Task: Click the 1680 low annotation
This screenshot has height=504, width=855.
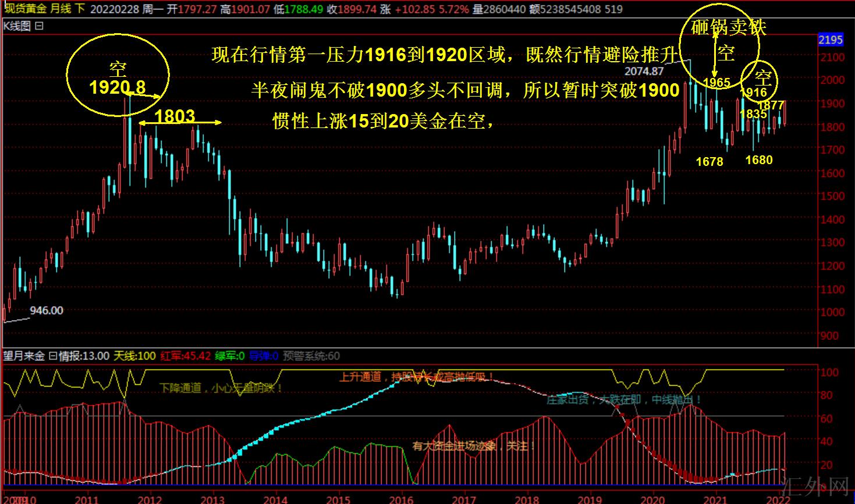Action: [759, 160]
